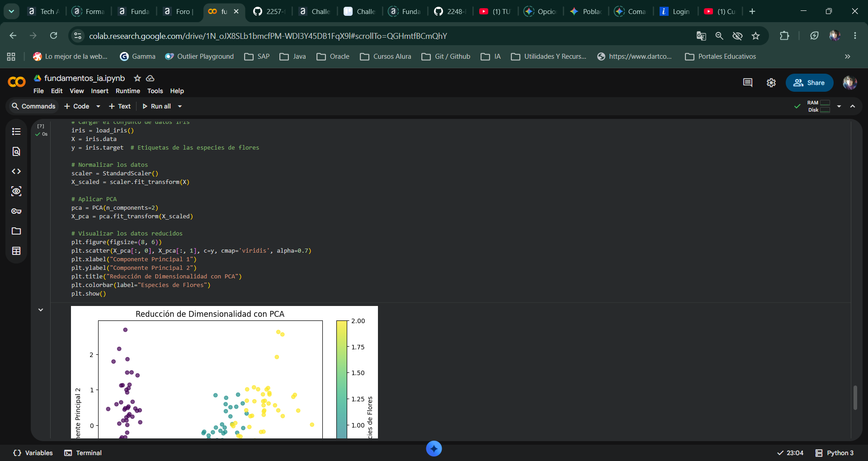Click the notebook vertical scrollbar thumb
Viewport: 868px width, 461px height.
(x=855, y=398)
